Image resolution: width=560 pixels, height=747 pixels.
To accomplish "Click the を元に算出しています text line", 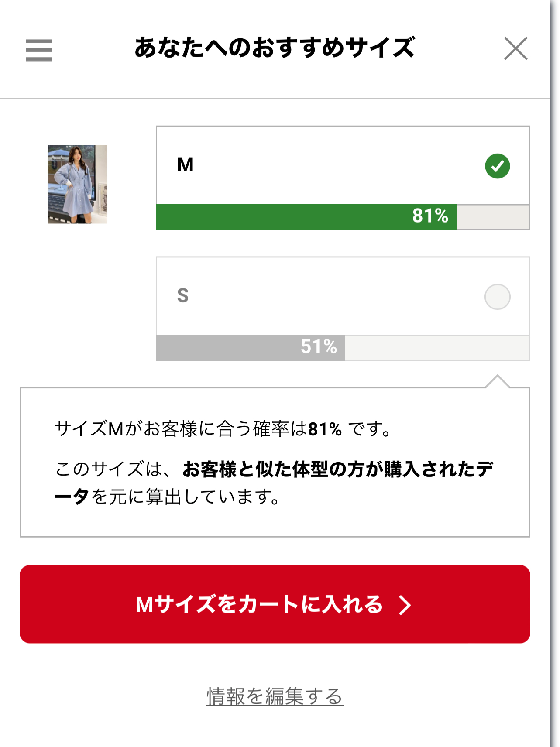I will pyautogui.click(x=186, y=497).
